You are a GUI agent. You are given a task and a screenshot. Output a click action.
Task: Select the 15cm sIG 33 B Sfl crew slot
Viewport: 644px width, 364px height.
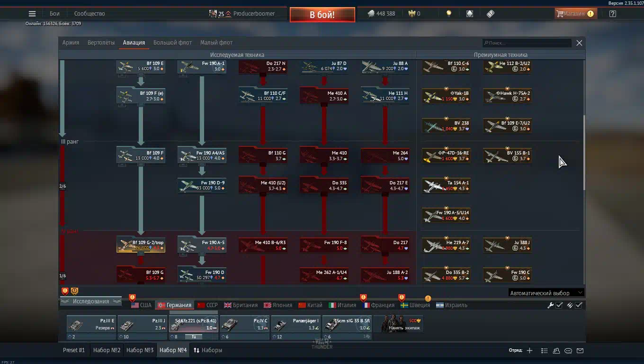click(347, 328)
